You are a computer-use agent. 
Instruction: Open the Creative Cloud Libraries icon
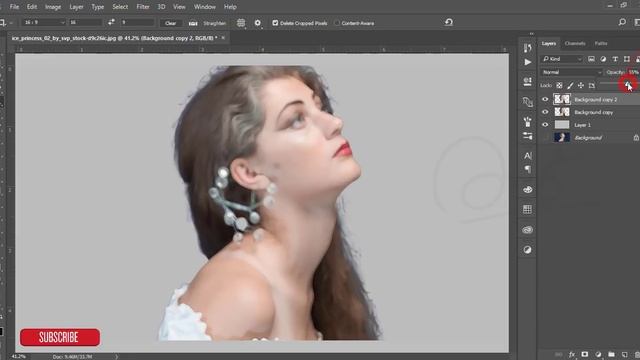(527, 230)
